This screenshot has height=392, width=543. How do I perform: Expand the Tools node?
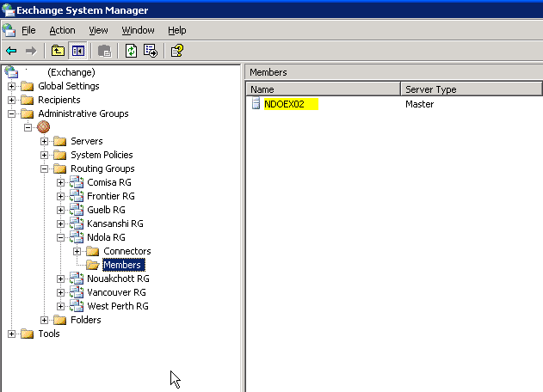pos(11,334)
